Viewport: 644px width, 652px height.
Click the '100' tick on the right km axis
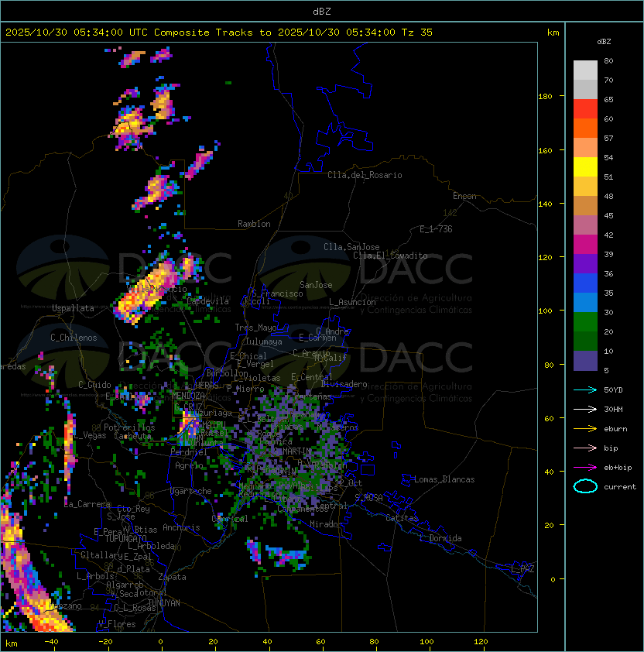545,311
